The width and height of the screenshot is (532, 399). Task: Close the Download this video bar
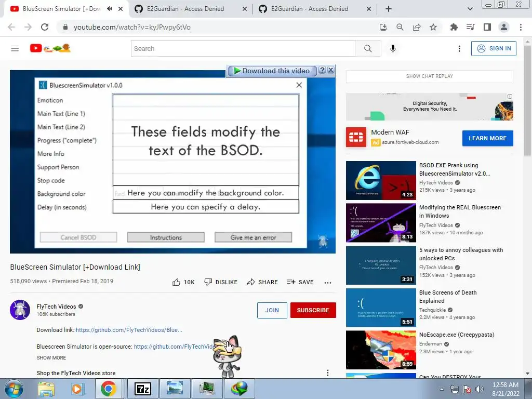click(331, 70)
